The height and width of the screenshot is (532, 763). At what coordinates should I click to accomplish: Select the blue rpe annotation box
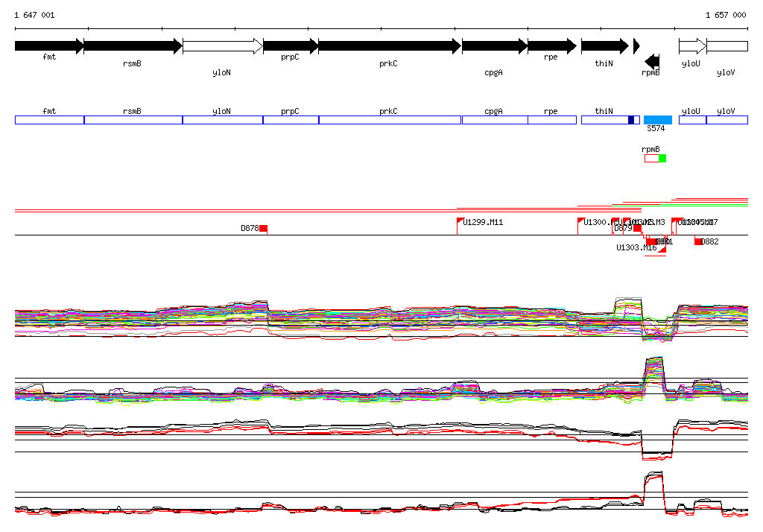click(x=552, y=120)
